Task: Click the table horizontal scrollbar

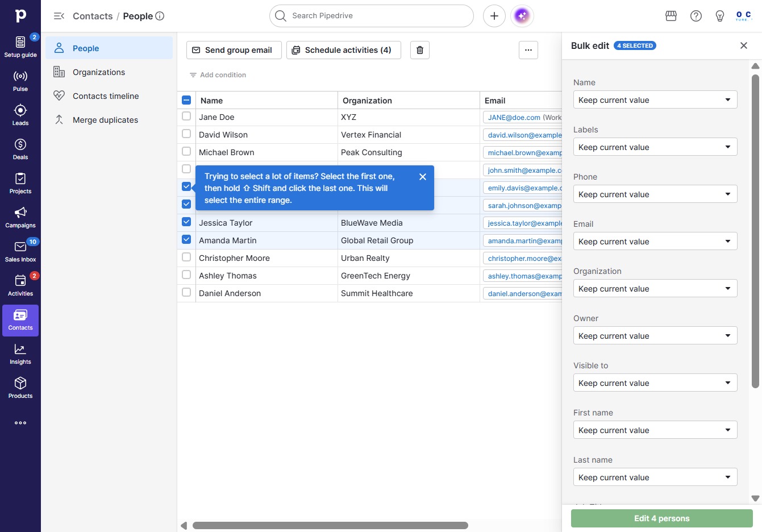Action: point(330,526)
